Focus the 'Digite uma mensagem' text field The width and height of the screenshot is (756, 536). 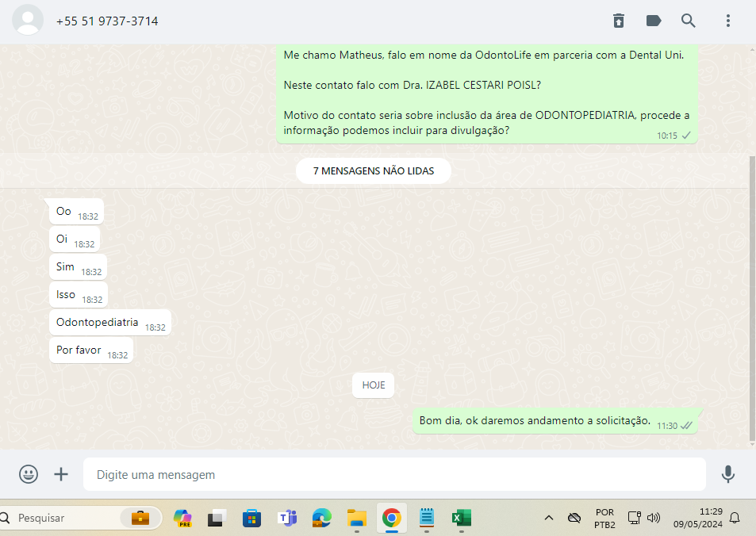point(394,474)
